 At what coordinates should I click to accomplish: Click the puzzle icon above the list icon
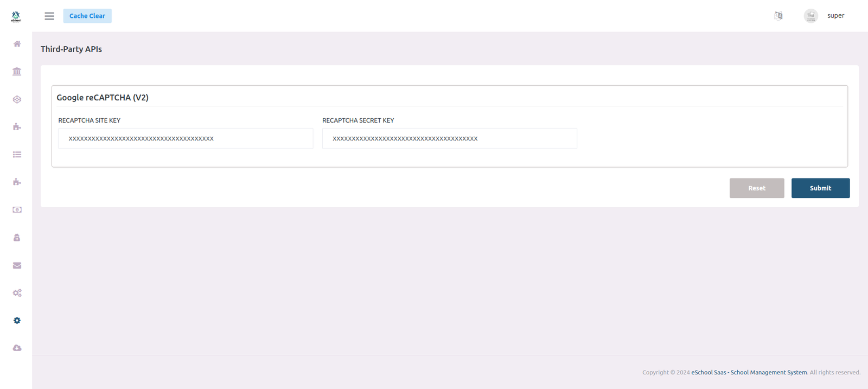[x=17, y=127]
